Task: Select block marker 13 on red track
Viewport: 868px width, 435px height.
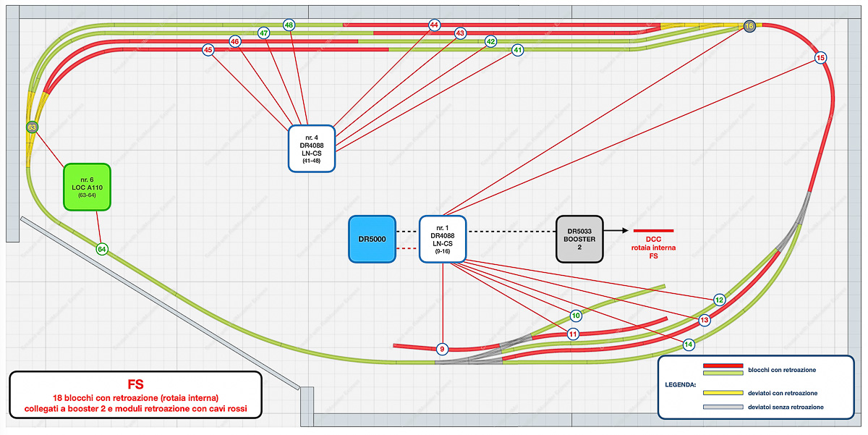Action: (705, 319)
